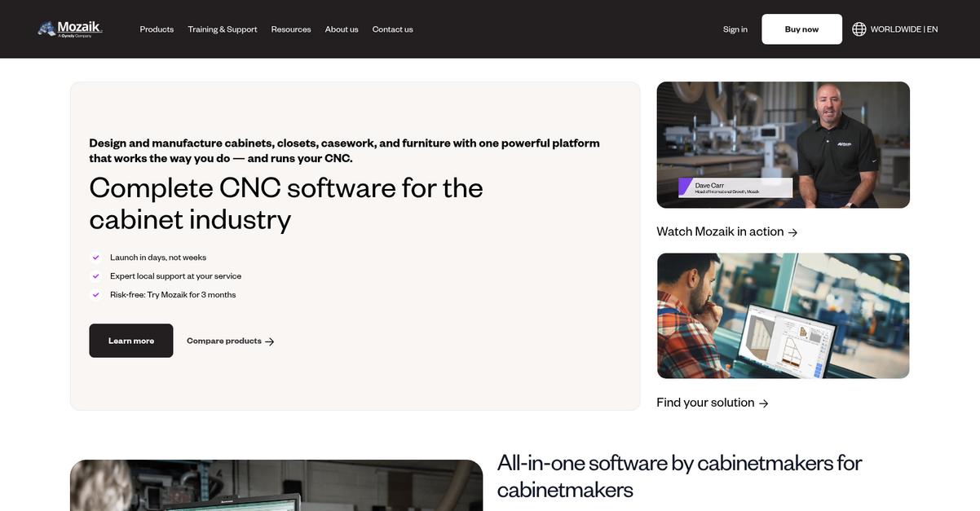Click the cut-off workshop image below the hero
This screenshot has height=511, width=980.
point(276,486)
